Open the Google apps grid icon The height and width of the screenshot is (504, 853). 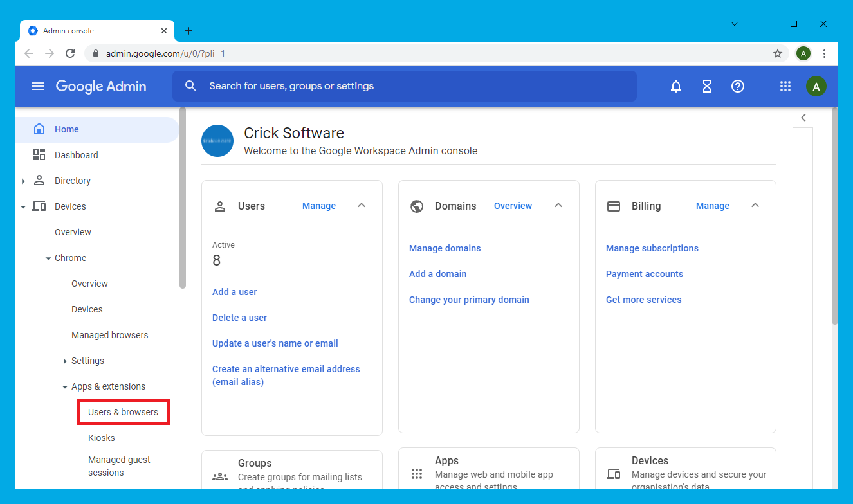pos(785,86)
